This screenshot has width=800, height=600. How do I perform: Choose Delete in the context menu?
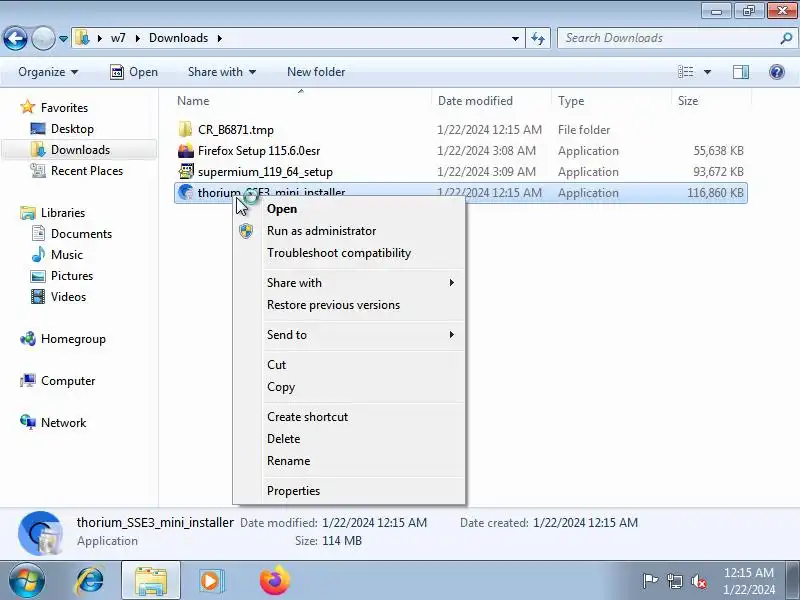coord(284,439)
